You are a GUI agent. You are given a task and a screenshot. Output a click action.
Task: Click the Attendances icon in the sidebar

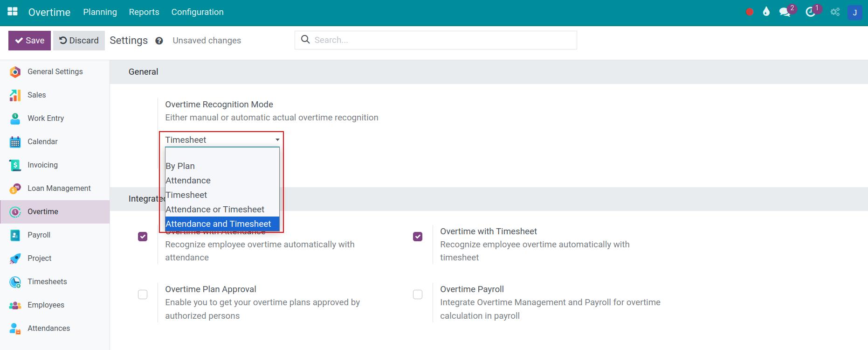point(15,329)
